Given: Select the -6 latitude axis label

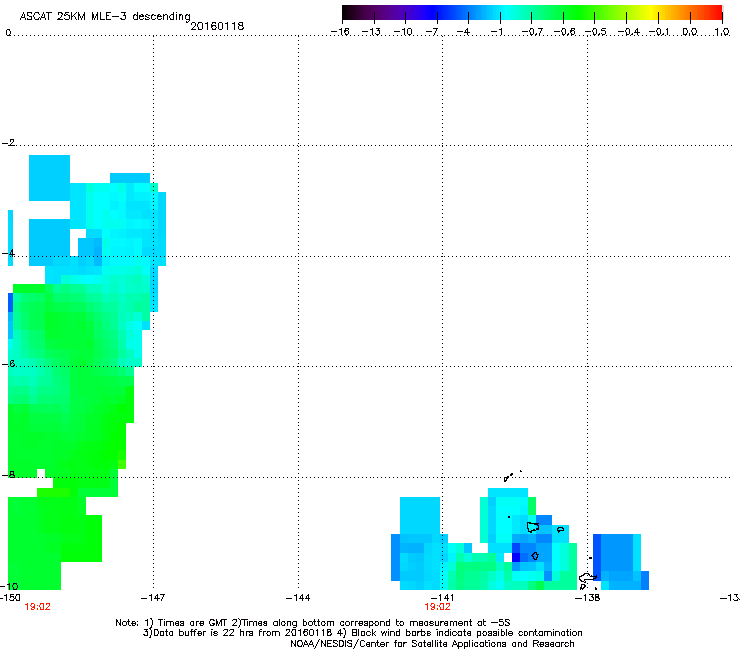Looking at the screenshot, I should click(9, 363).
